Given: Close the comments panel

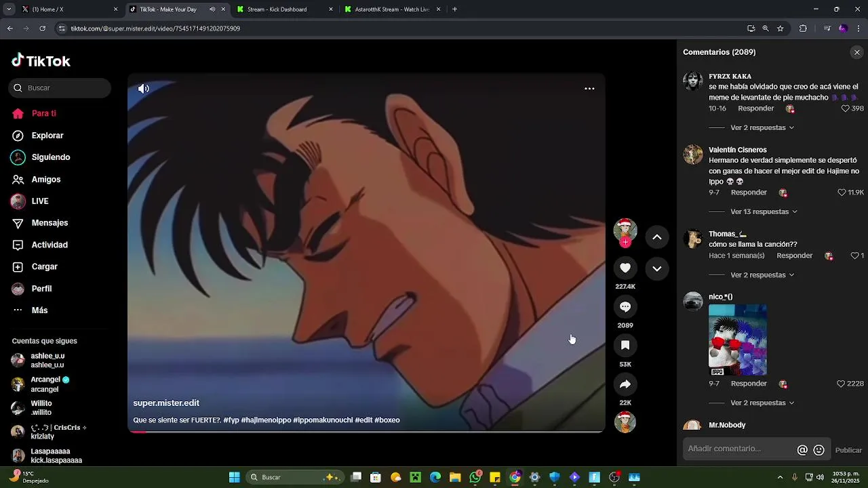Looking at the screenshot, I should click(x=856, y=52).
